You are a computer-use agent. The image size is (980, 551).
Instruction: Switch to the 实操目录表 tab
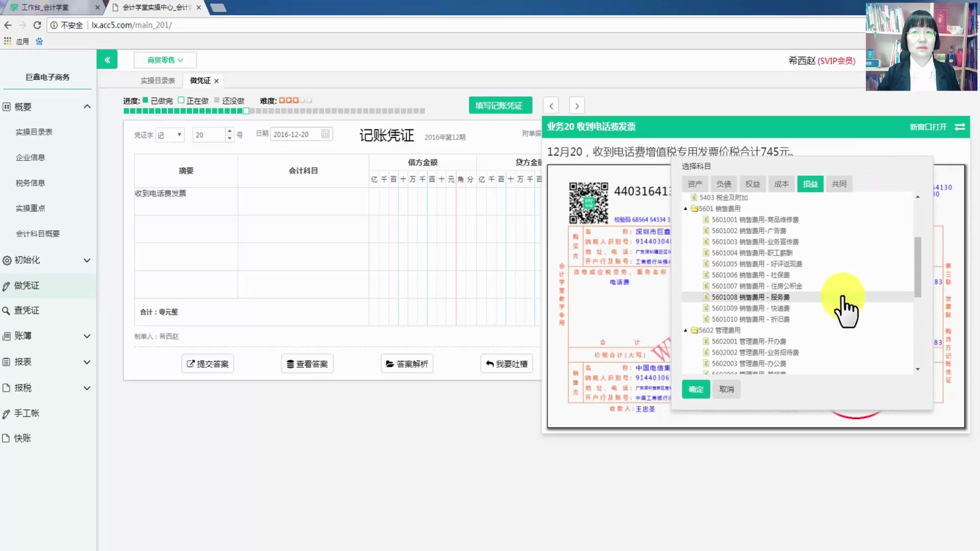157,80
